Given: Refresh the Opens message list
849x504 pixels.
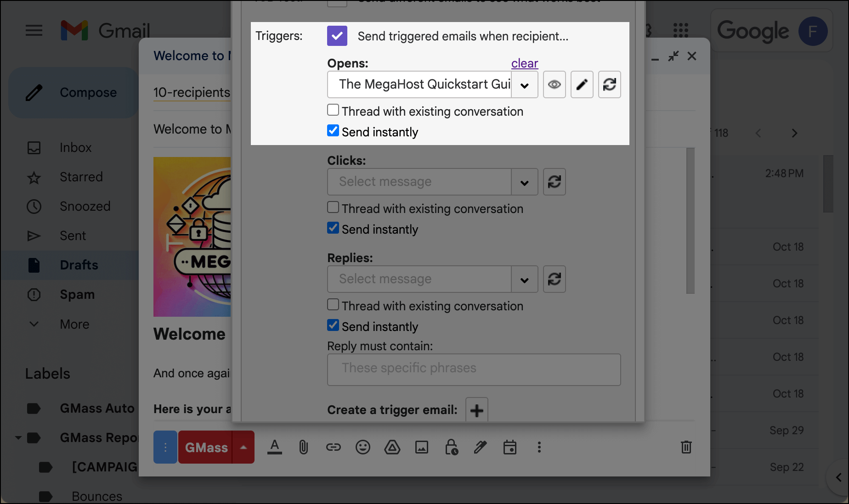Looking at the screenshot, I should point(610,84).
